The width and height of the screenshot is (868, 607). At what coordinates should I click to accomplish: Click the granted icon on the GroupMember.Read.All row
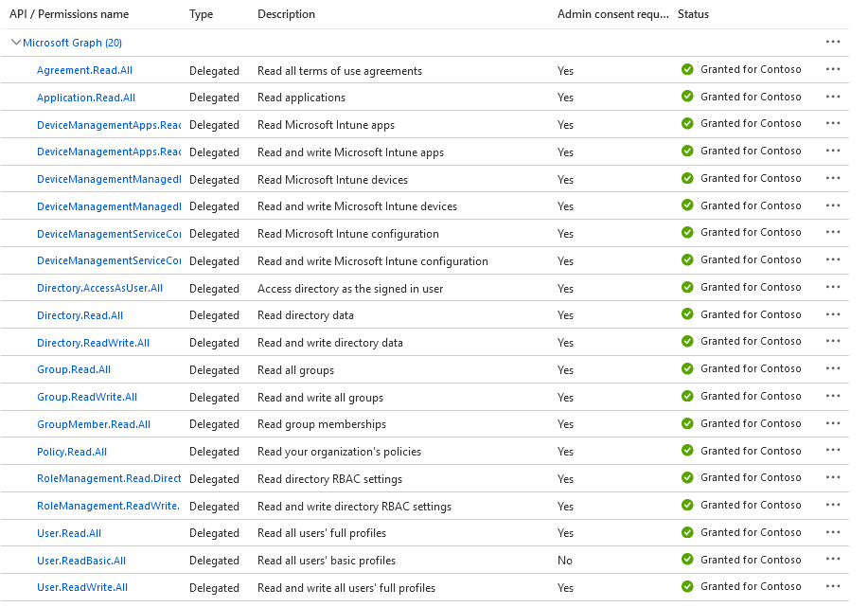point(687,423)
